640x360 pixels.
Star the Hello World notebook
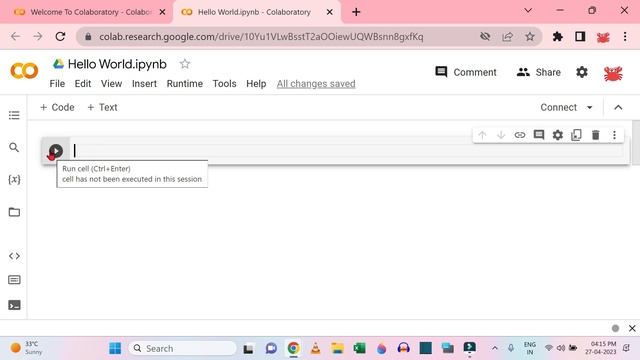pyautogui.click(x=185, y=64)
